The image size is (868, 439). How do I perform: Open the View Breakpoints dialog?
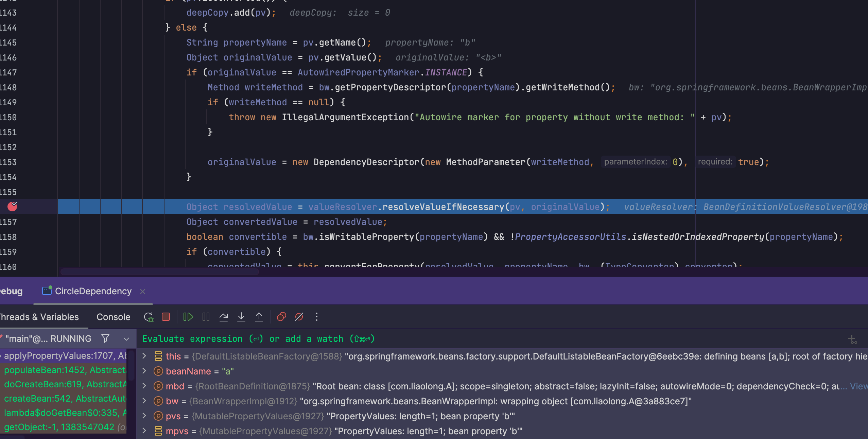[x=281, y=317]
